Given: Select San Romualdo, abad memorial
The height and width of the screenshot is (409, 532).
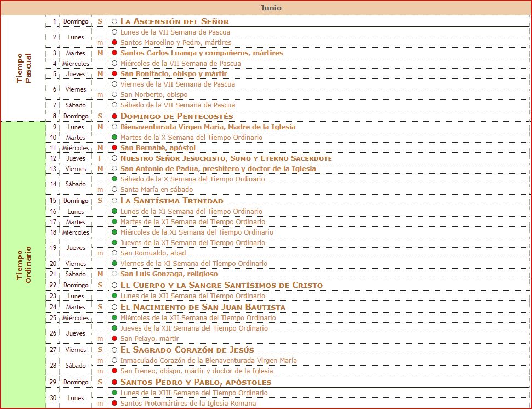Looking at the screenshot, I should coord(153,253).
